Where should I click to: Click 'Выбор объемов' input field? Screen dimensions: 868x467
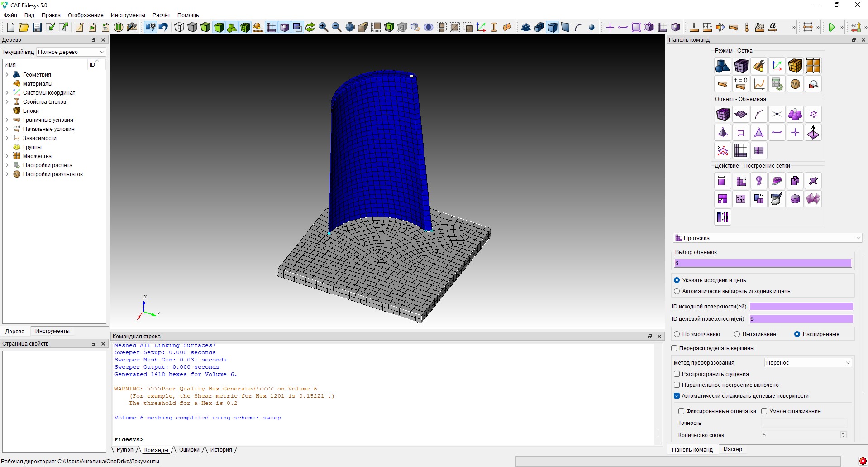(x=763, y=263)
